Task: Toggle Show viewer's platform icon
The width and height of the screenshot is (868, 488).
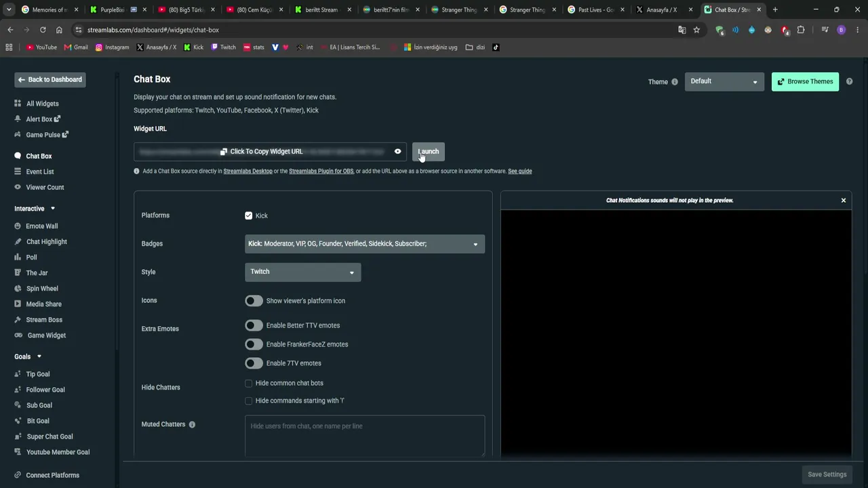Action: click(254, 301)
